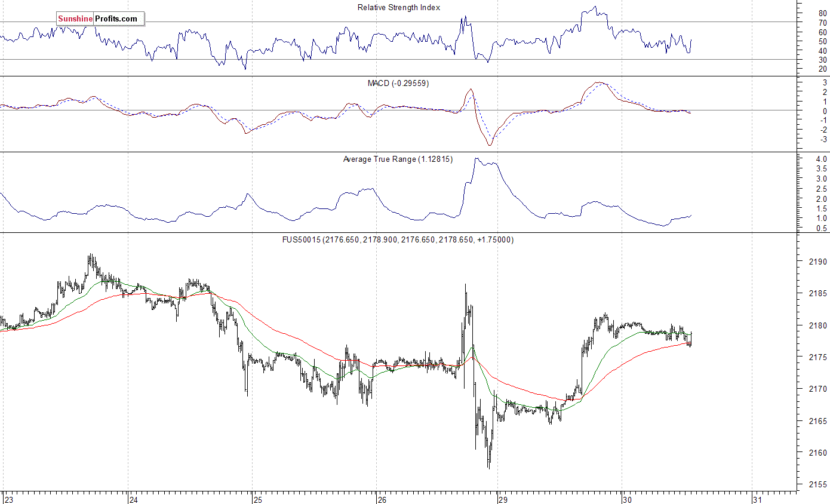
Task: Click the RSI axis value 20
Action: click(x=822, y=69)
